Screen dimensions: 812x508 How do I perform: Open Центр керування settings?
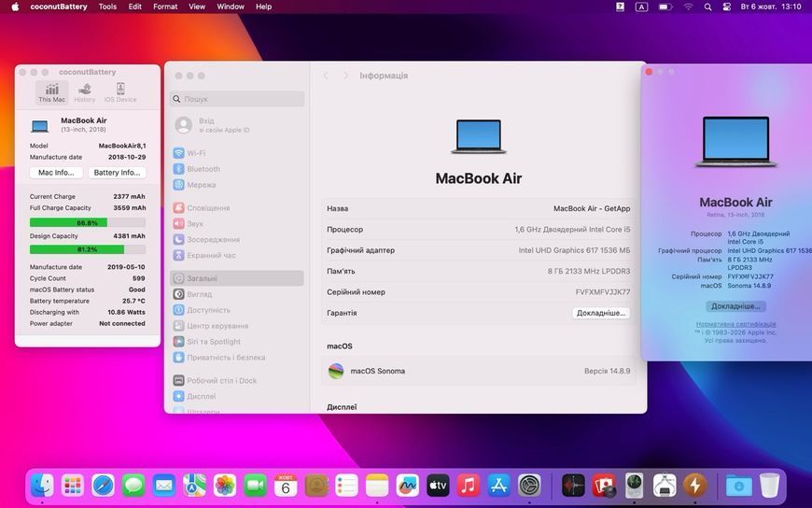[x=237, y=326]
